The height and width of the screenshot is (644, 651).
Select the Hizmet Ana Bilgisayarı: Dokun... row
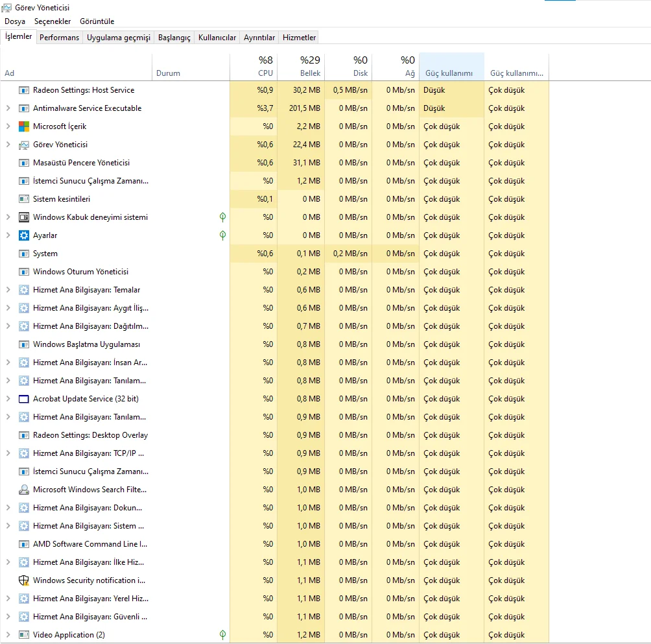274,508
